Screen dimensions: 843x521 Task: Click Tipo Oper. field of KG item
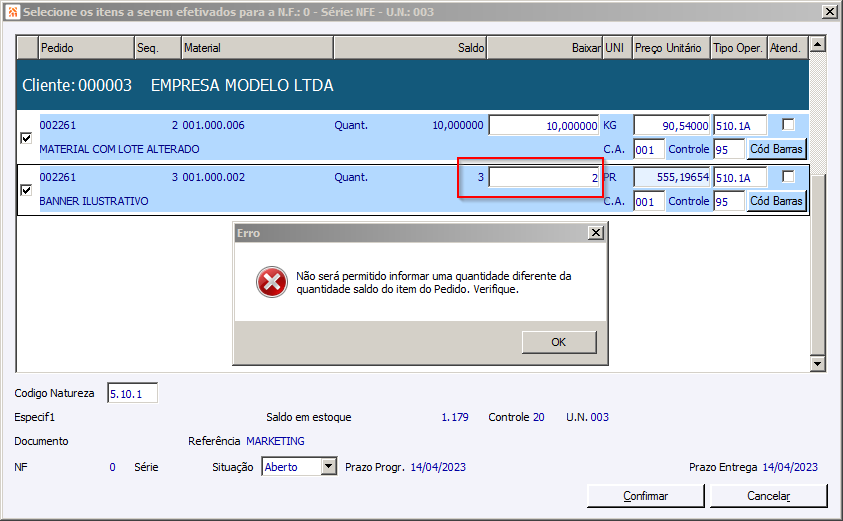740,125
